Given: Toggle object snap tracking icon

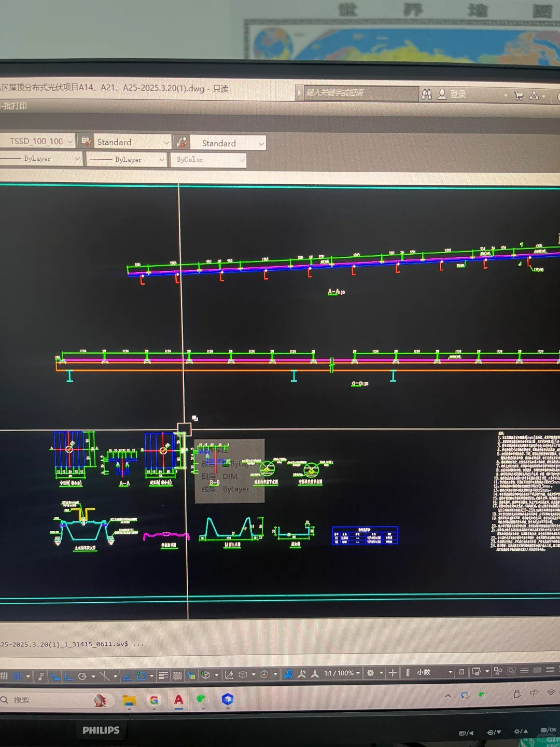Looking at the screenshot, I should point(127,676).
